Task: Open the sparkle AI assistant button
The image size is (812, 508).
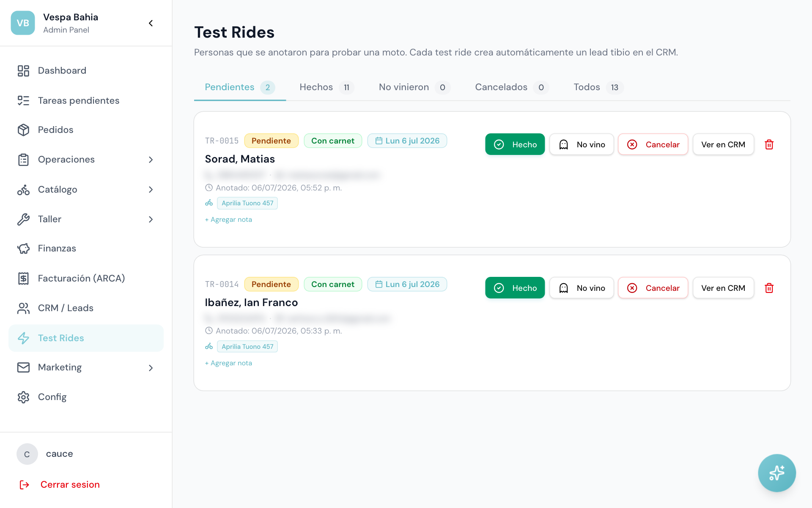Action: pos(777,473)
